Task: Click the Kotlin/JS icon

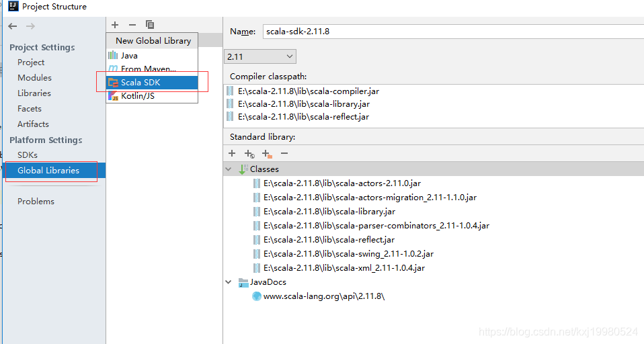Action: point(114,96)
